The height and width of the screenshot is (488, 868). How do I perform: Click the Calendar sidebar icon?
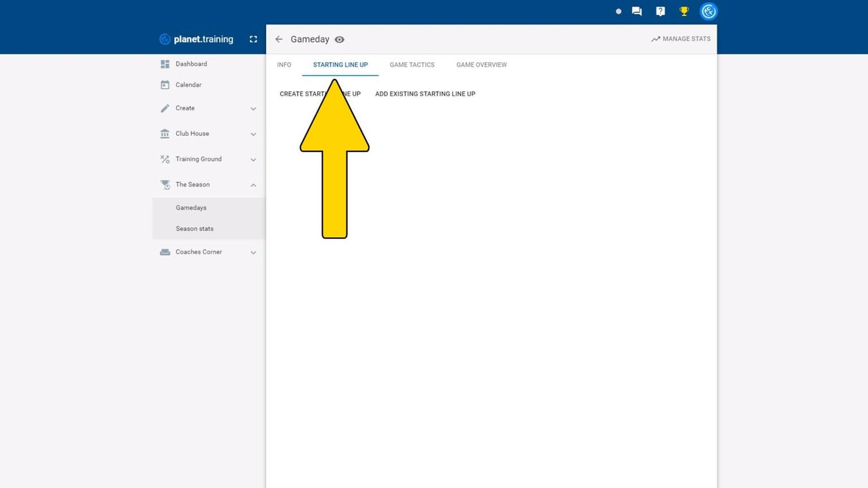click(165, 85)
